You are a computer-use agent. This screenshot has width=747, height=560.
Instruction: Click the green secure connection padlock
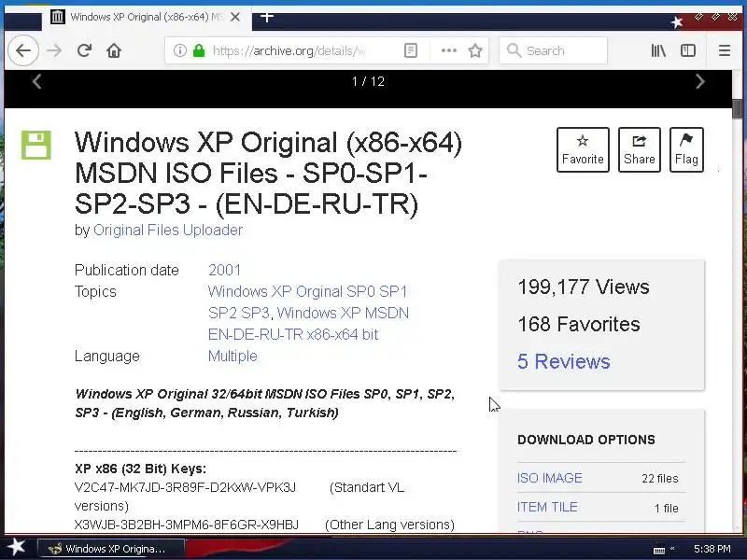pyautogui.click(x=199, y=50)
